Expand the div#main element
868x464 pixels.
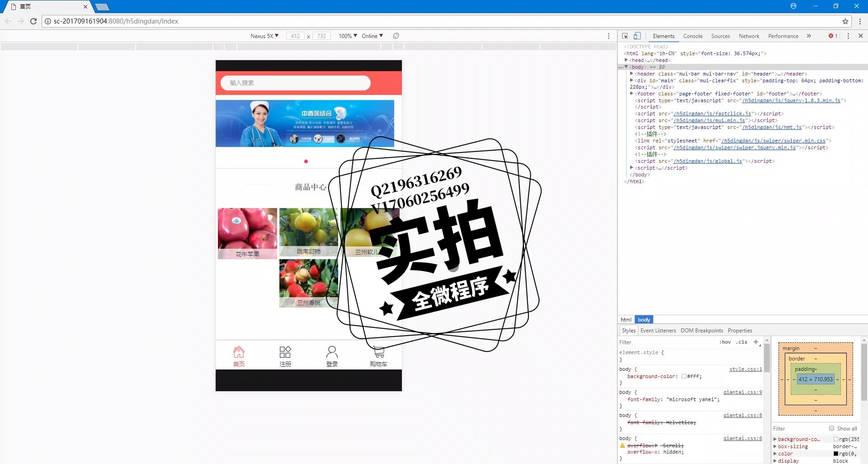(632, 80)
